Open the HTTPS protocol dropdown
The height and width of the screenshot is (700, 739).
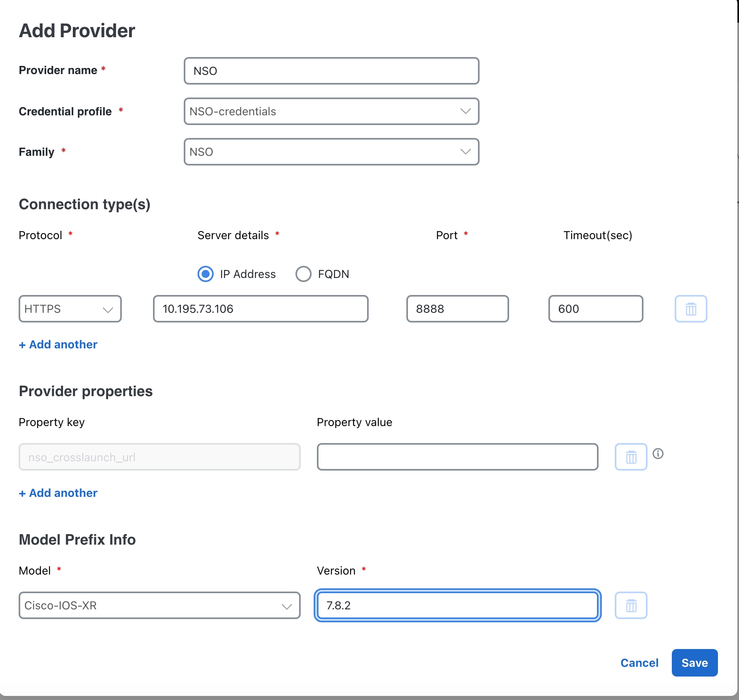click(x=70, y=309)
